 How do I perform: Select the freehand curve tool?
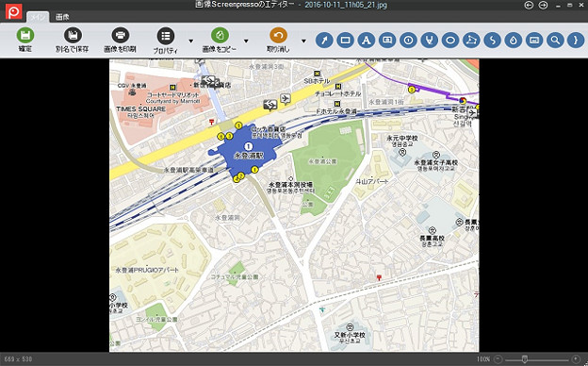tap(493, 40)
